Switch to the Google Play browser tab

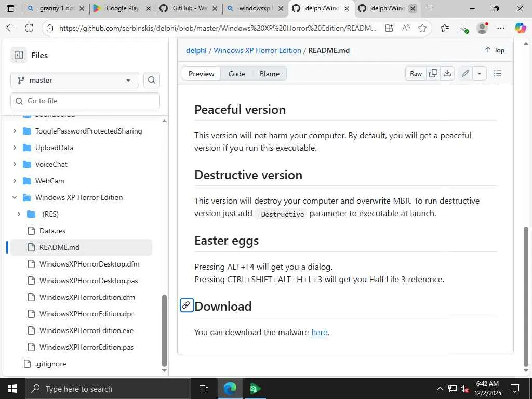[122, 8]
